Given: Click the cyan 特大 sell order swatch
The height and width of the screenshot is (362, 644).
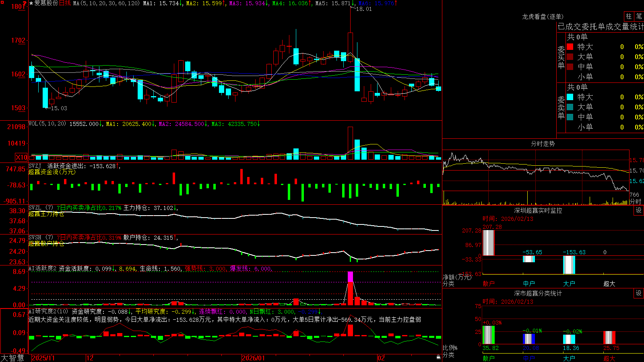Looking at the screenshot, I should pyautogui.click(x=570, y=97).
